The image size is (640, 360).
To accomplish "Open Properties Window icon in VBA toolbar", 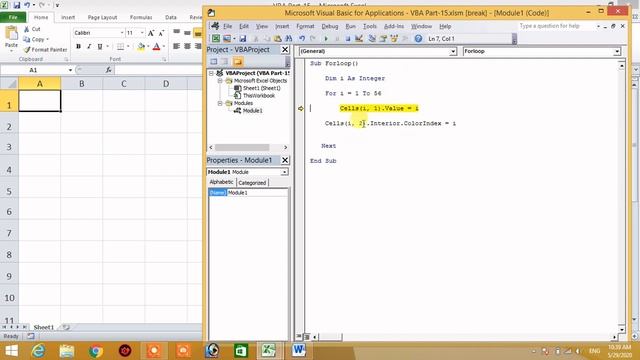I will click(383, 38).
